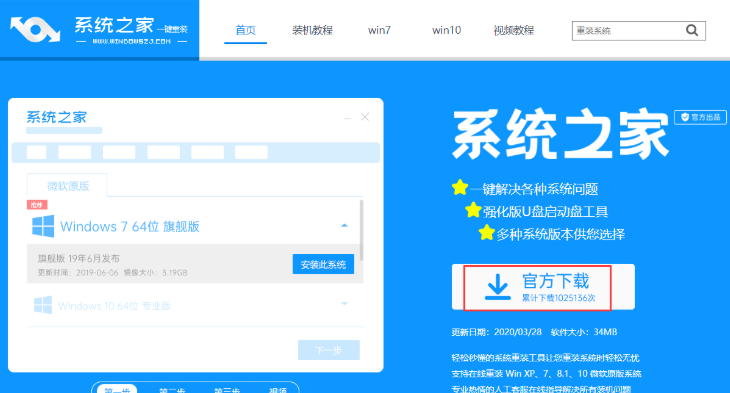Click the 系统之家 title in preview window
Screen dimensions: 730x393
point(56,117)
